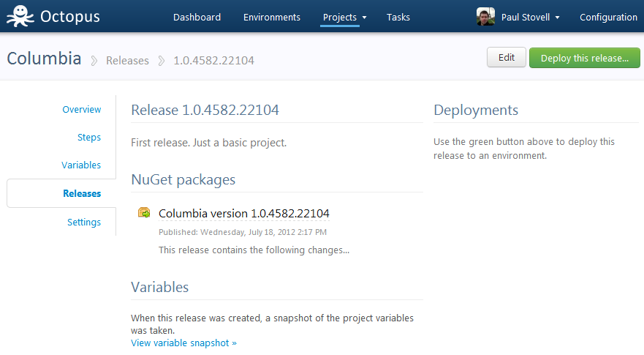Open the Environments page
Image resolution: width=644 pixels, height=355 pixels.
(271, 17)
